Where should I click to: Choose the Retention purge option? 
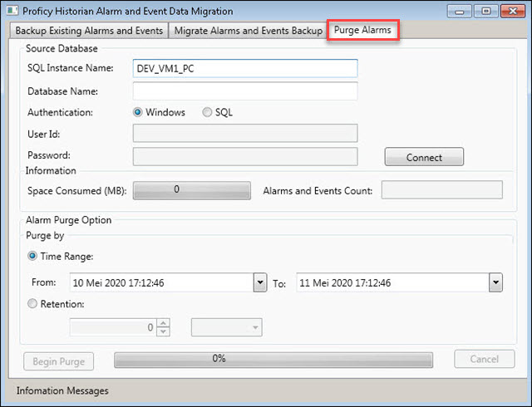(32, 303)
